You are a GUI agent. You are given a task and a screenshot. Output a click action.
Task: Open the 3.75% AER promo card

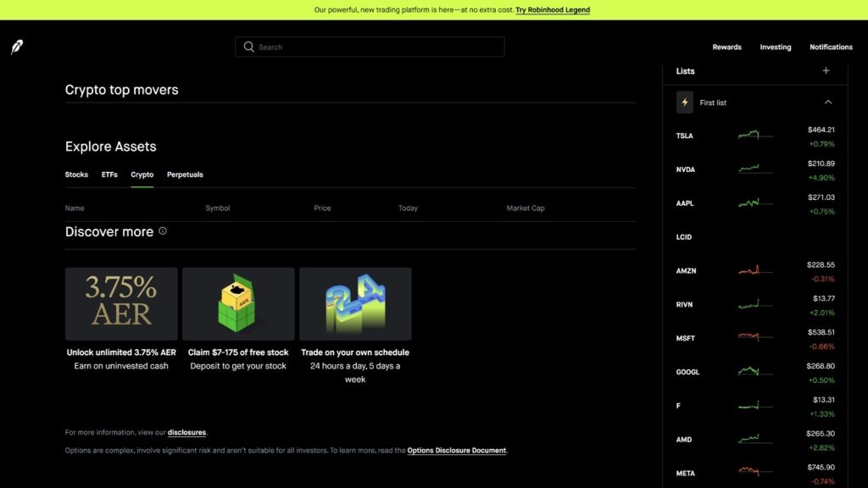coord(121,304)
